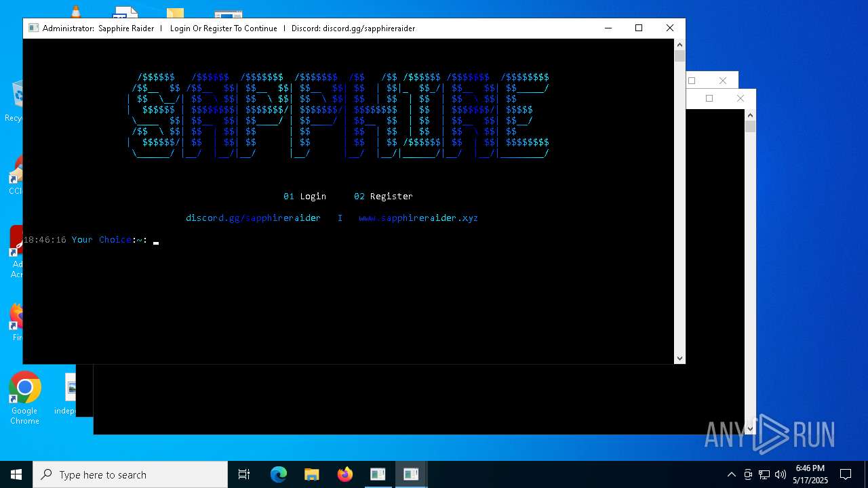
Task: Open the Google Chrome desktop shortcut
Action: coord(24,399)
